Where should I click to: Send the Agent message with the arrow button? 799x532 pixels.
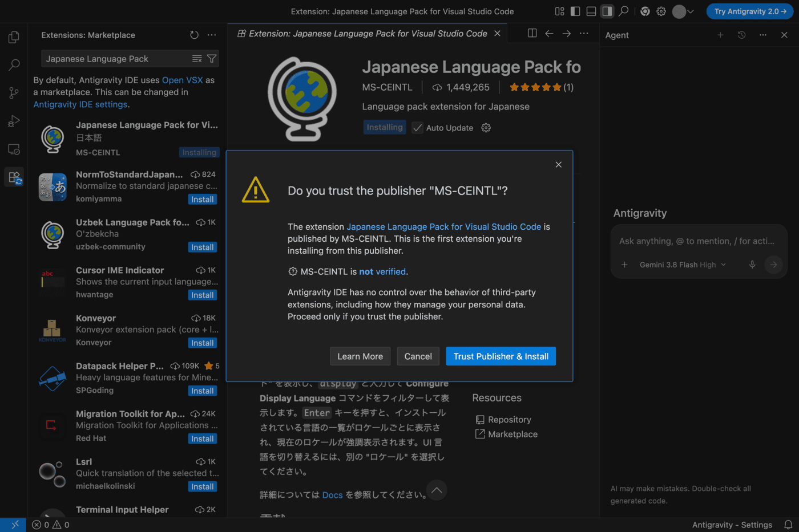click(773, 265)
